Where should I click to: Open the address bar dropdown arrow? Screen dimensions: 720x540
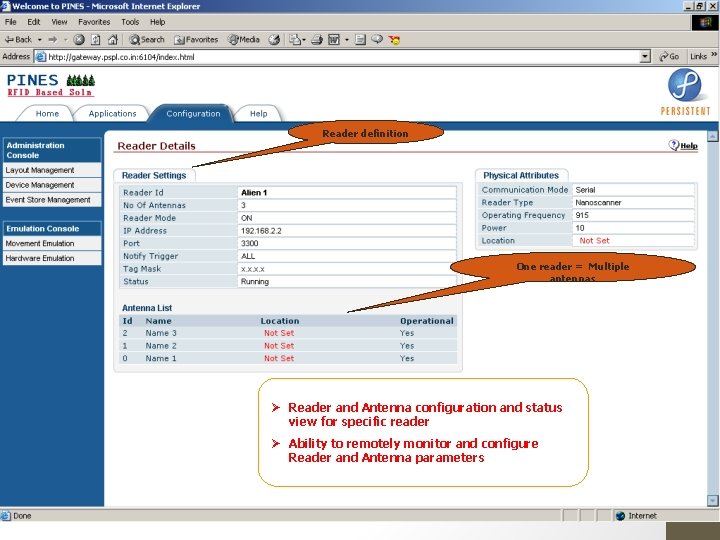[645, 57]
